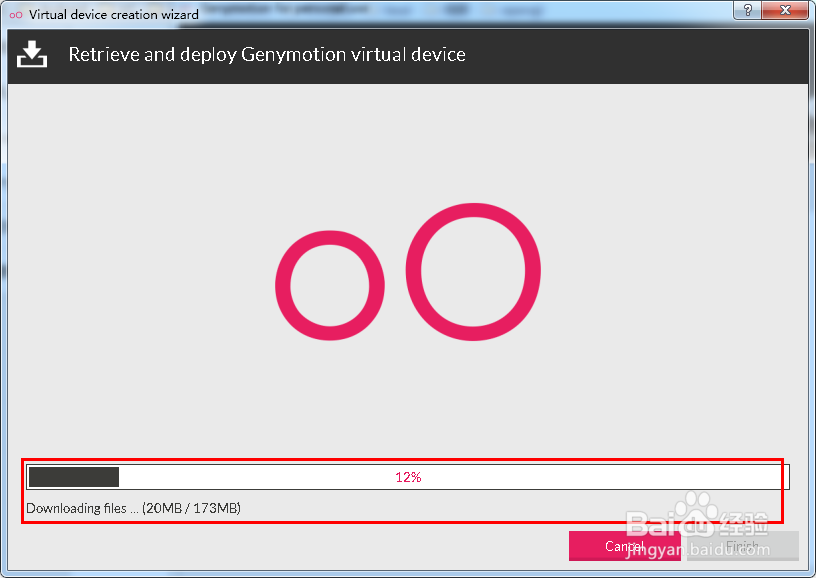Click the 12% progress label
The image size is (816, 578).
click(x=408, y=477)
